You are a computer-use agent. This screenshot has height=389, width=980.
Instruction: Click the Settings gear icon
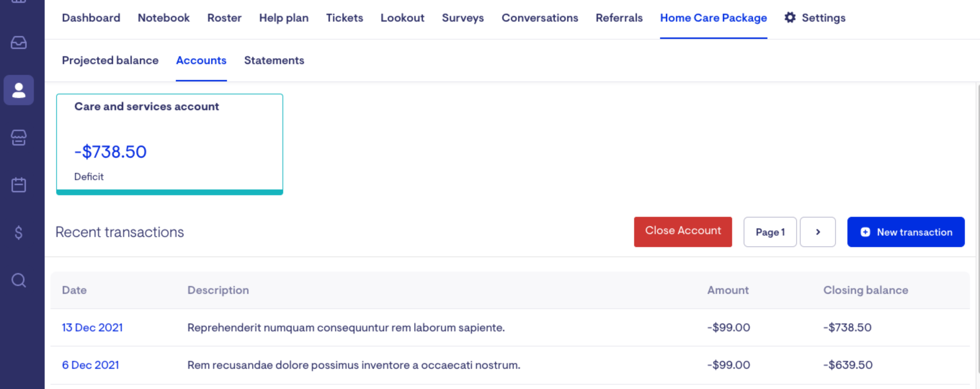(790, 18)
